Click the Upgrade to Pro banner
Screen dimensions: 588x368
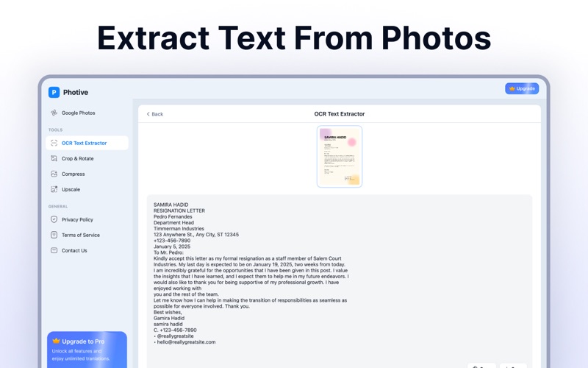tap(87, 350)
